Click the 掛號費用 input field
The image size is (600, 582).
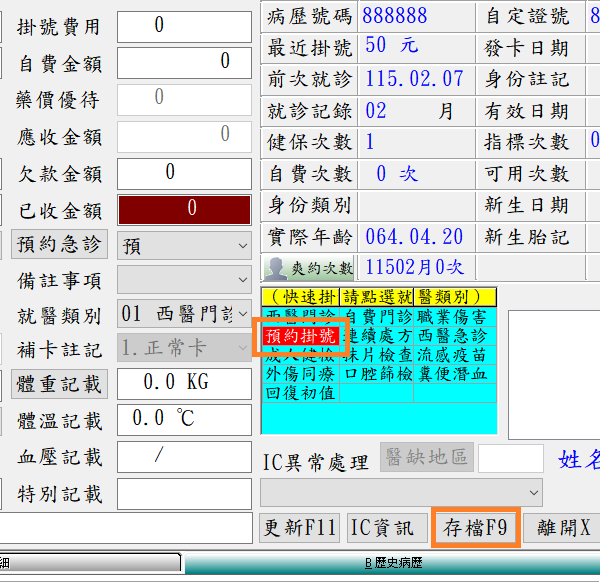tap(183, 27)
